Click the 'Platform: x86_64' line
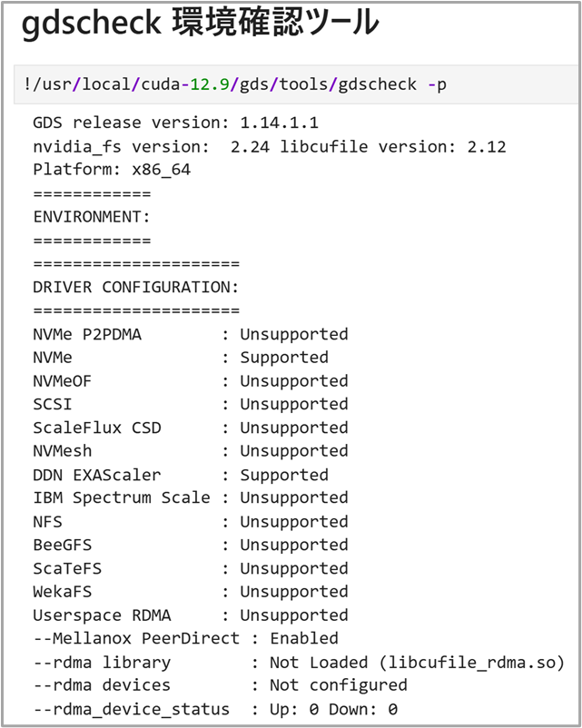The height and width of the screenshot is (728, 582). pyautogui.click(x=112, y=170)
